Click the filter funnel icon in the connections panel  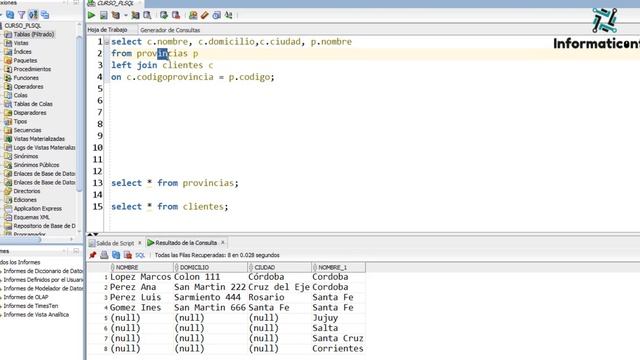coord(22,15)
